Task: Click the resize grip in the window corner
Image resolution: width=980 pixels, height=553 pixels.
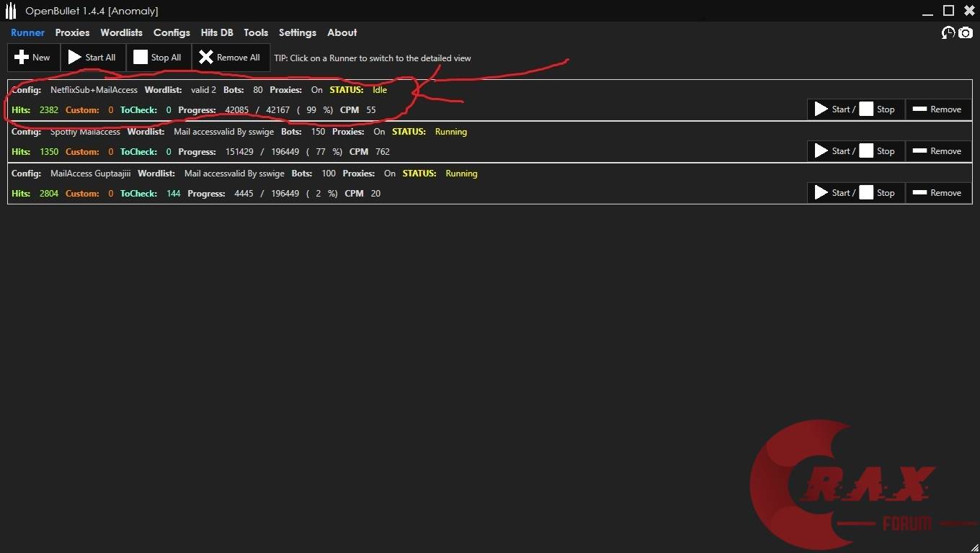Action: click(x=974, y=547)
